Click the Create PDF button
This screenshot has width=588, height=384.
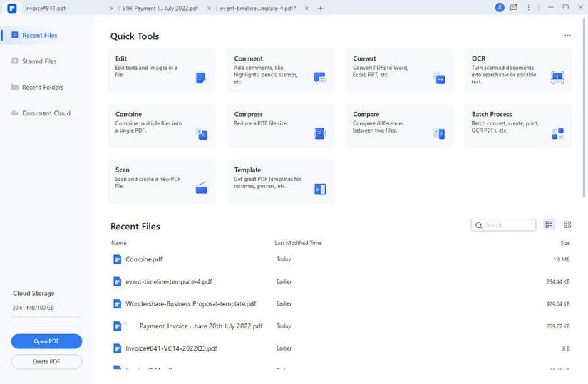tap(46, 361)
